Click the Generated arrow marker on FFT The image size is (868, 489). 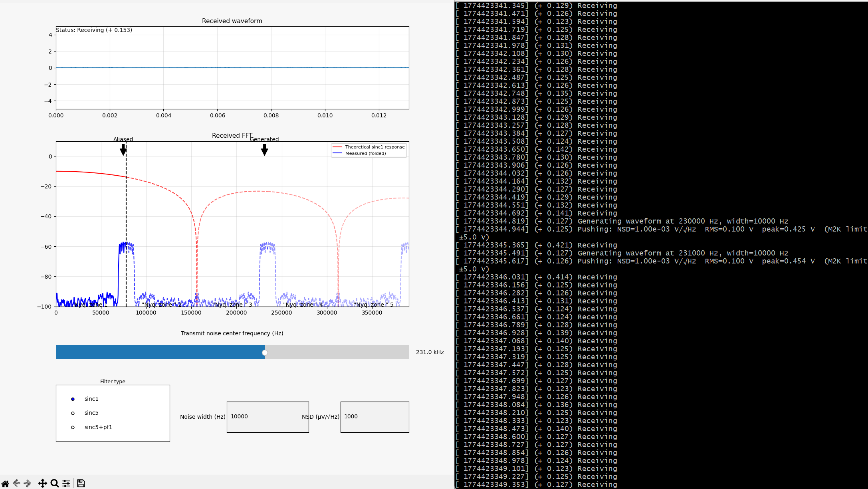[x=264, y=150]
